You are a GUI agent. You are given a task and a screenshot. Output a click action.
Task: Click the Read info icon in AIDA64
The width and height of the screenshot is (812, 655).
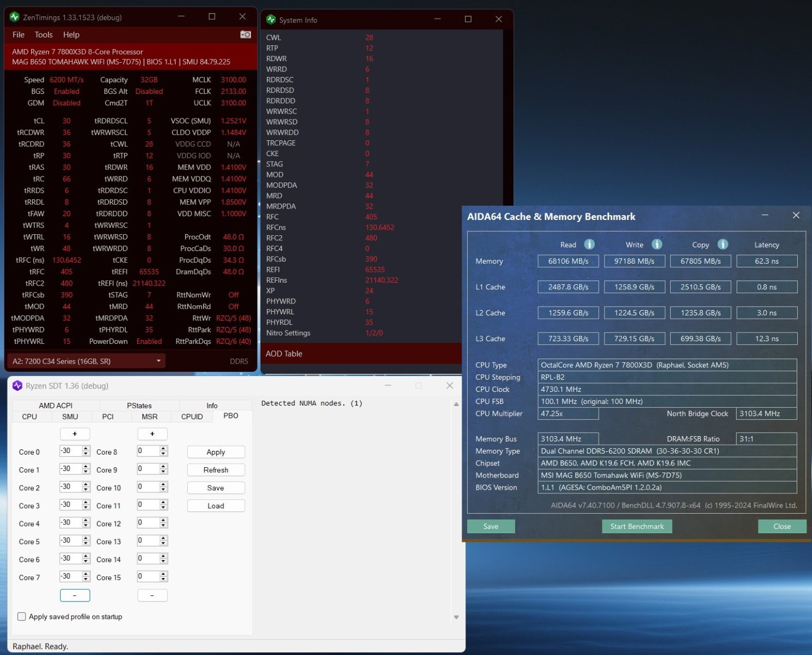click(589, 244)
